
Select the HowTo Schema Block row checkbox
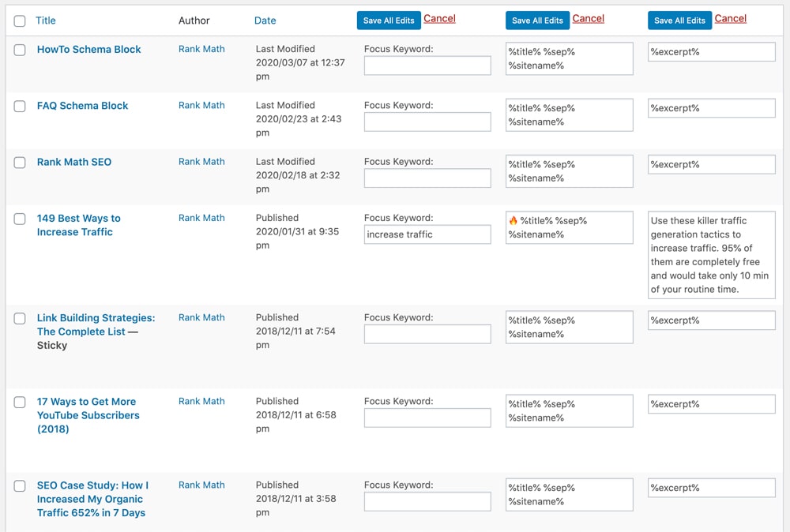[20, 50]
